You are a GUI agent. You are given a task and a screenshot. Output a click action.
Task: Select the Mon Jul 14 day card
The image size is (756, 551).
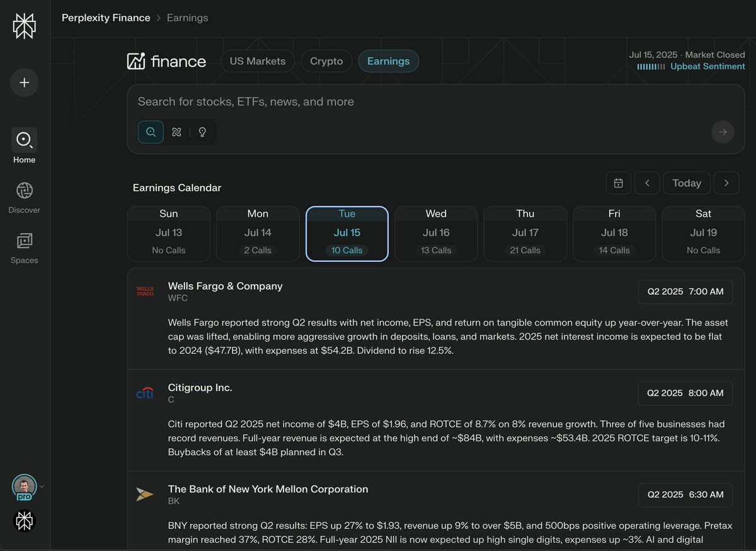click(258, 234)
